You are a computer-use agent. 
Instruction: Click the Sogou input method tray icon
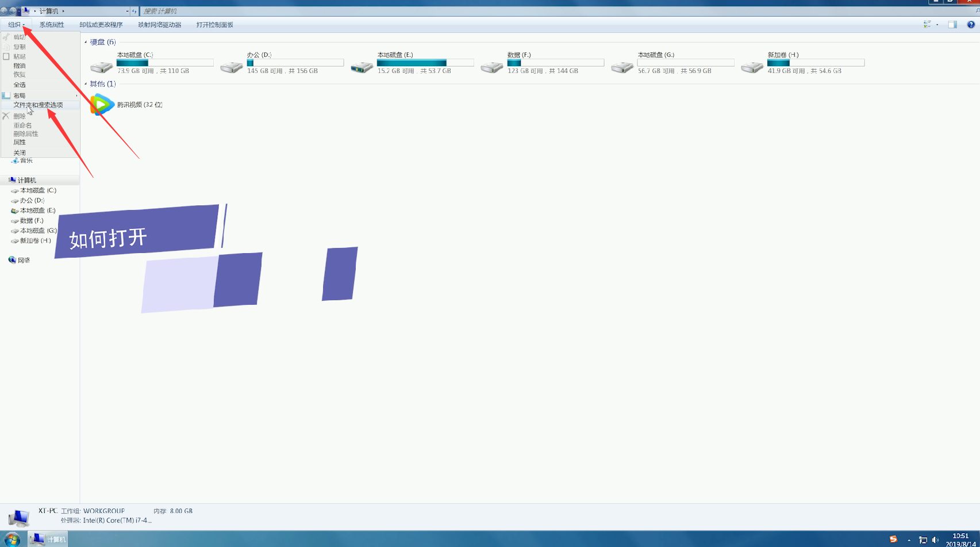893,540
